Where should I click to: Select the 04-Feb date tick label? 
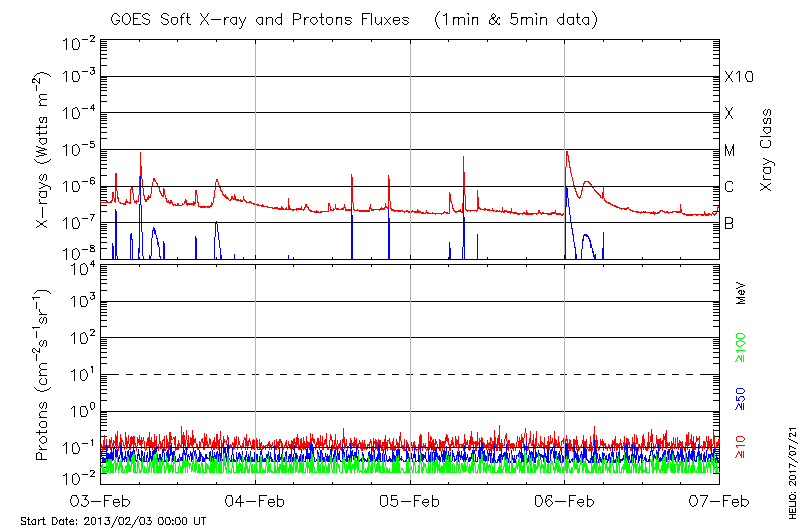[x=256, y=501]
